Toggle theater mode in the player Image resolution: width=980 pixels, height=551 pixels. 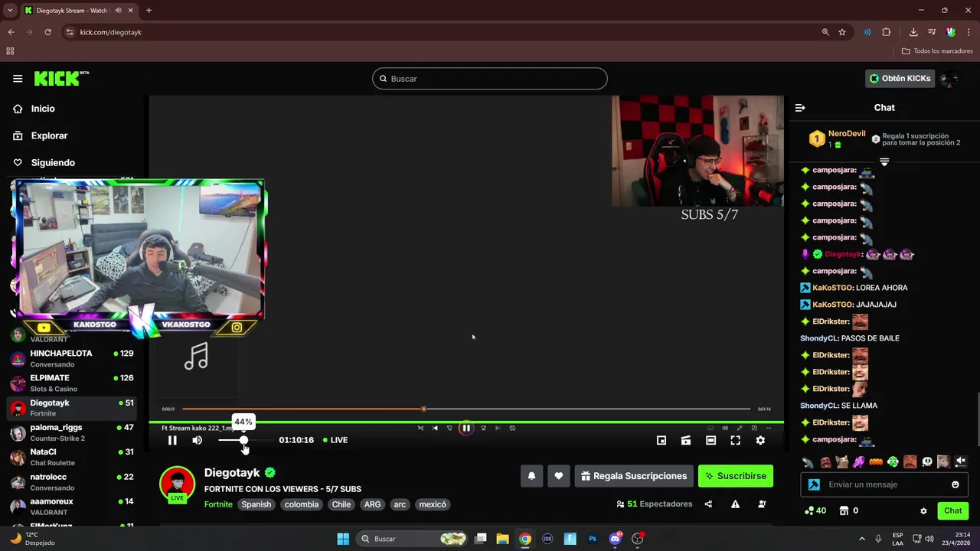coord(710,440)
